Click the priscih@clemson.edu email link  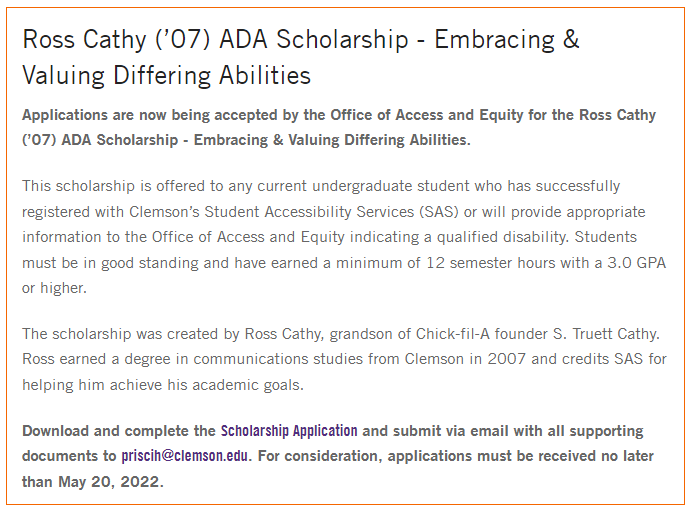(x=185, y=456)
